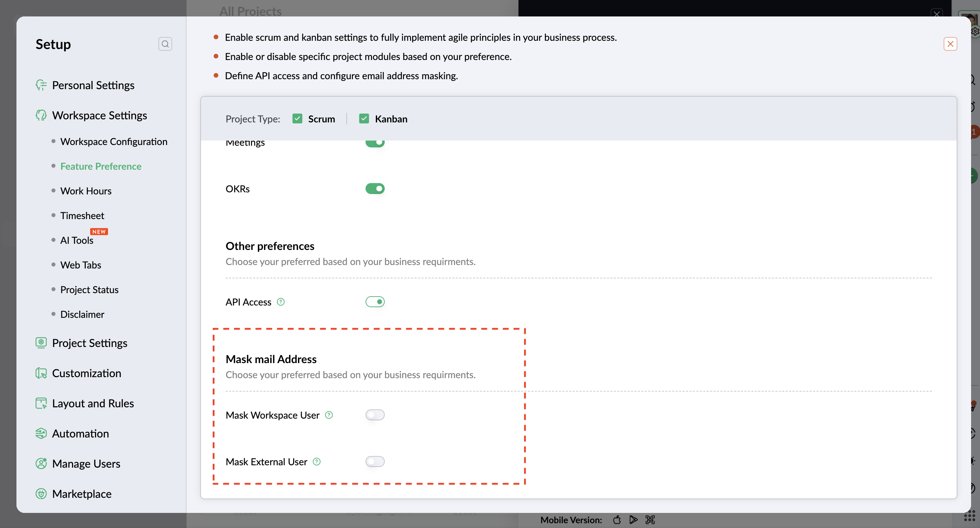Expand the Automation section
The width and height of the screenshot is (980, 528).
pyautogui.click(x=81, y=433)
